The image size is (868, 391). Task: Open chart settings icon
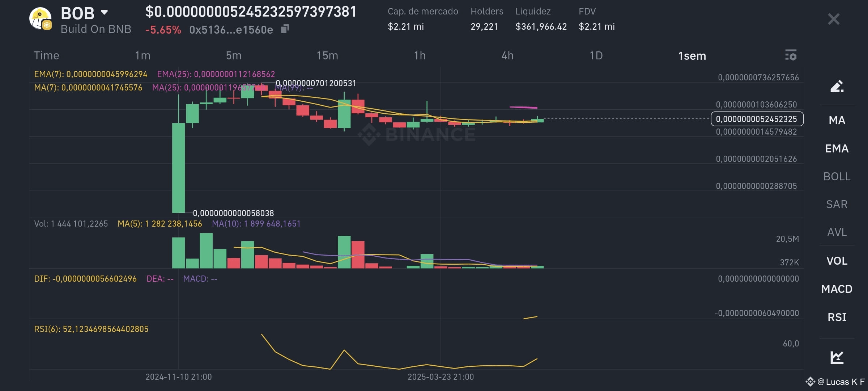[x=791, y=55]
